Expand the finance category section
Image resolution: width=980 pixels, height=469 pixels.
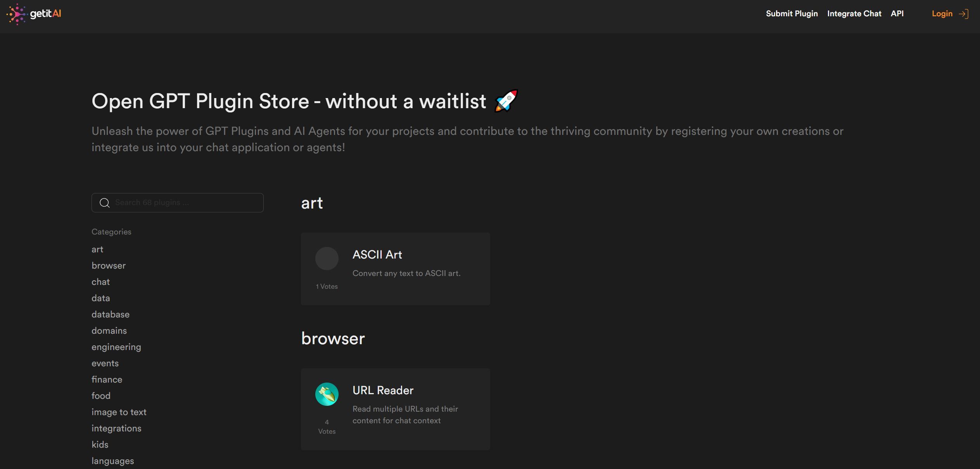tap(106, 379)
